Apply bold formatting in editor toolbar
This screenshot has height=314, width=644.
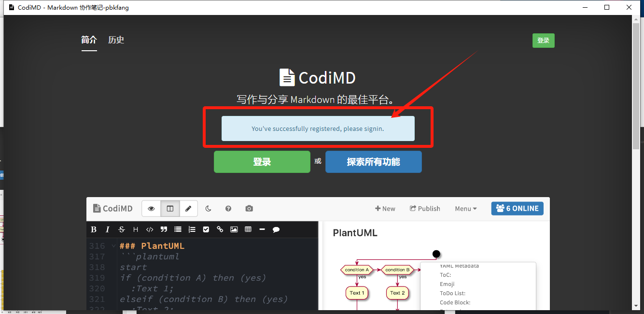(x=94, y=229)
